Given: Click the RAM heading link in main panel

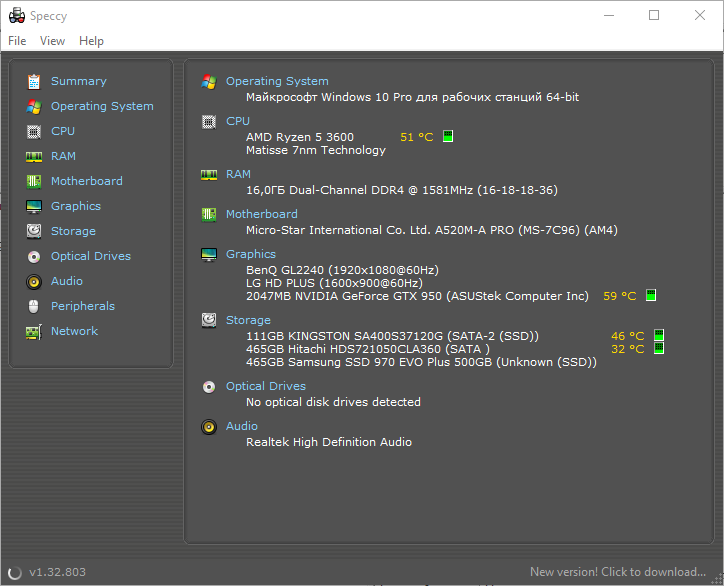Looking at the screenshot, I should click(238, 174).
